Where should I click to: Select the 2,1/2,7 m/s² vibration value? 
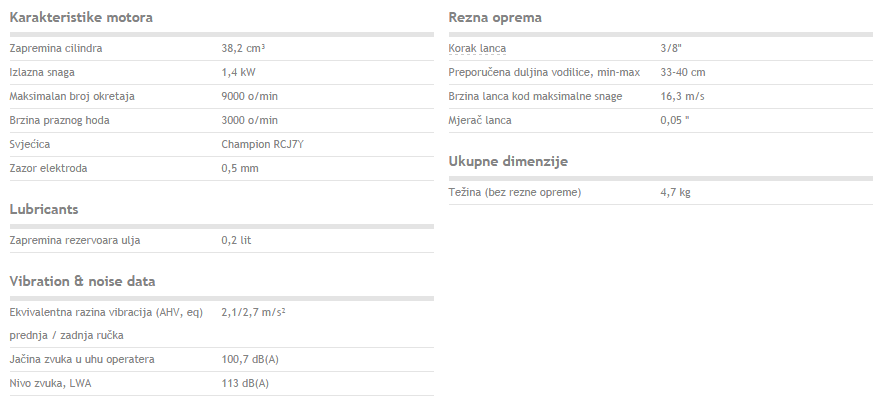click(253, 312)
